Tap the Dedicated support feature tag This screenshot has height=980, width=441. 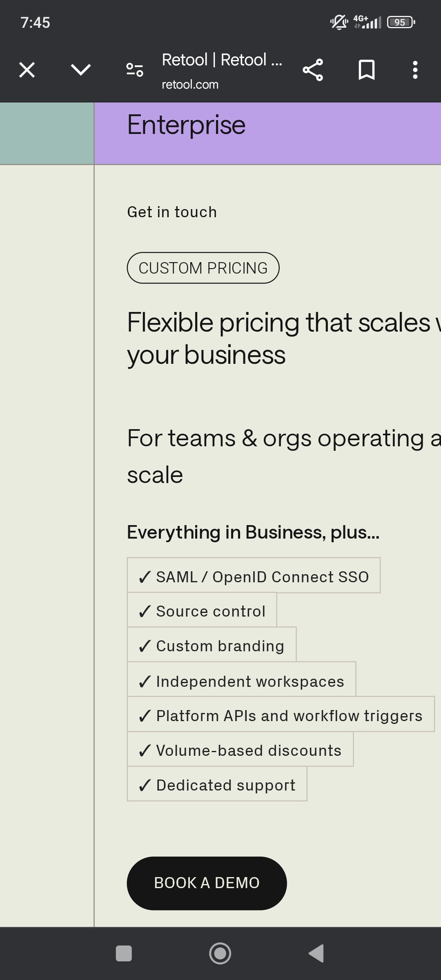(217, 784)
